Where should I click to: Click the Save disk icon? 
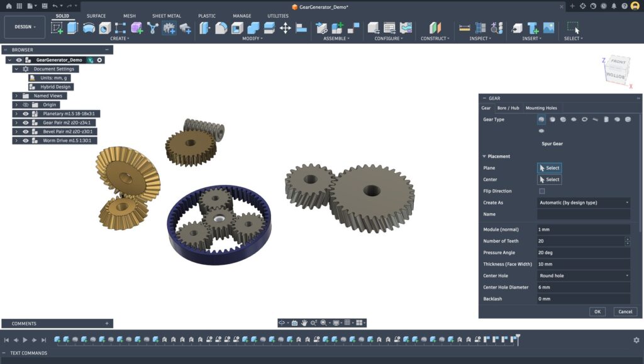45,6
